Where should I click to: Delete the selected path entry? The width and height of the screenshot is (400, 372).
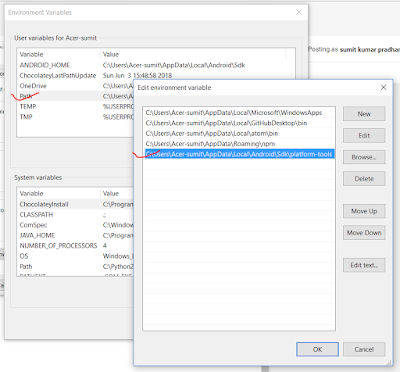point(364,179)
